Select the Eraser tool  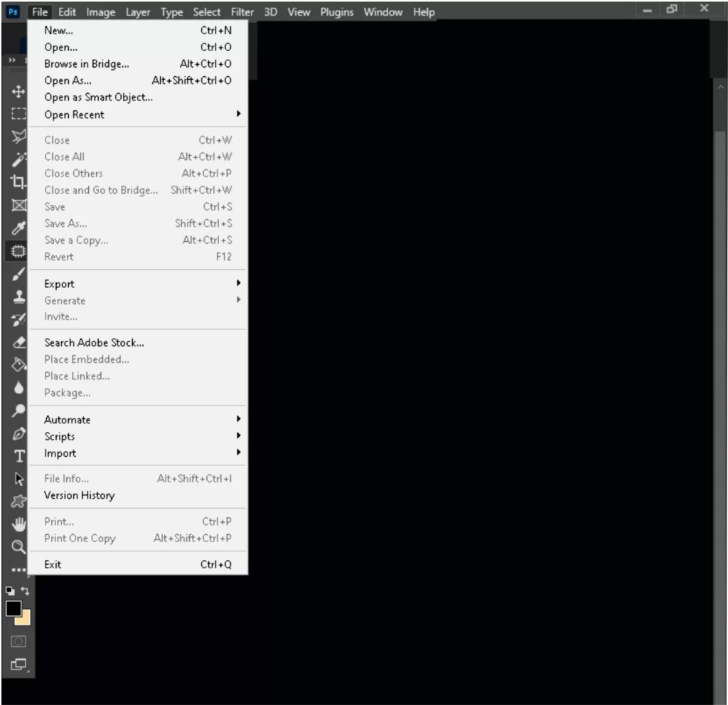(x=18, y=342)
